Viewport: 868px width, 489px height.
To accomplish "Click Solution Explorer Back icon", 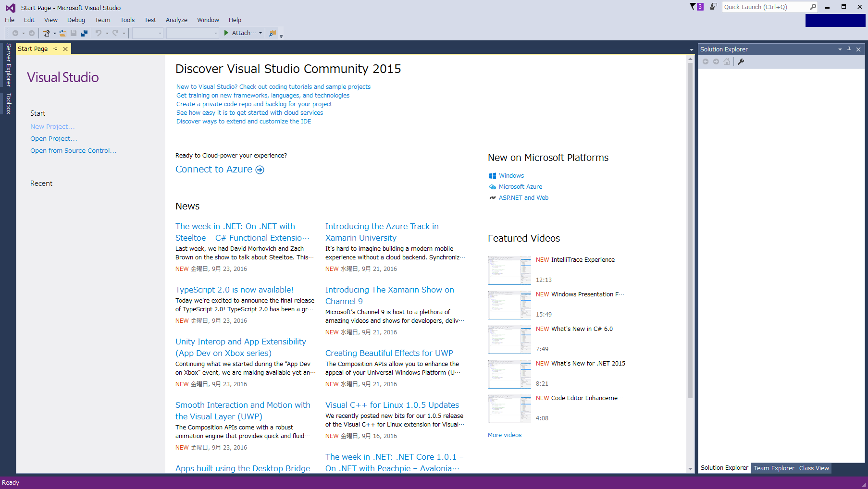I will (x=706, y=61).
